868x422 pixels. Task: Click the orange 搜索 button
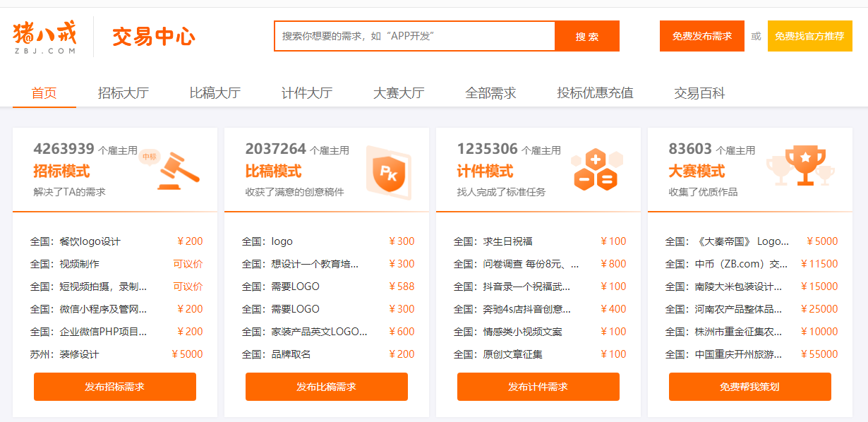click(x=587, y=36)
